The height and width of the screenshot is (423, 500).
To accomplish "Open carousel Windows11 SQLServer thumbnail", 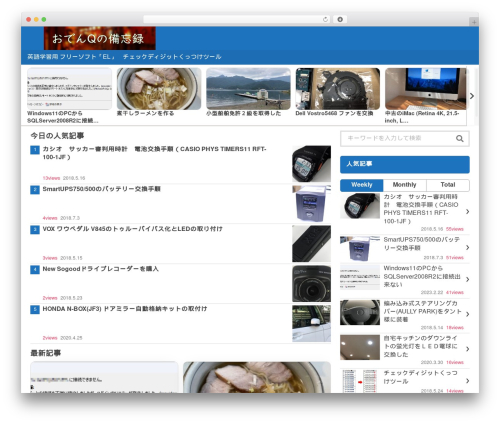I will tap(69, 89).
